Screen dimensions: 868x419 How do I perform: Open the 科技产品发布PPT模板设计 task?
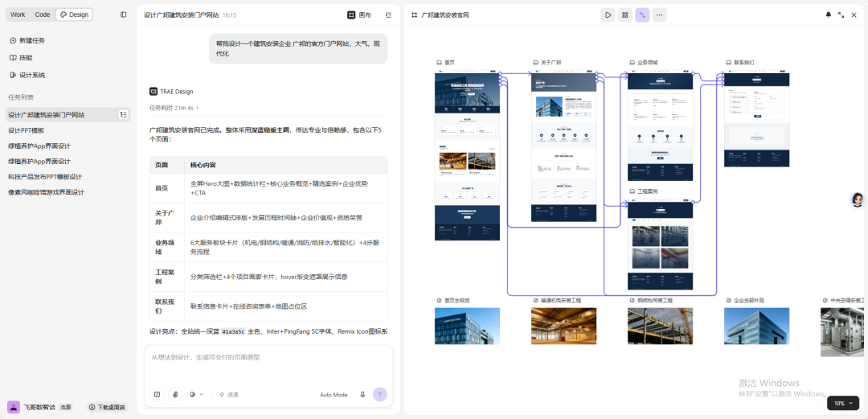tap(45, 177)
